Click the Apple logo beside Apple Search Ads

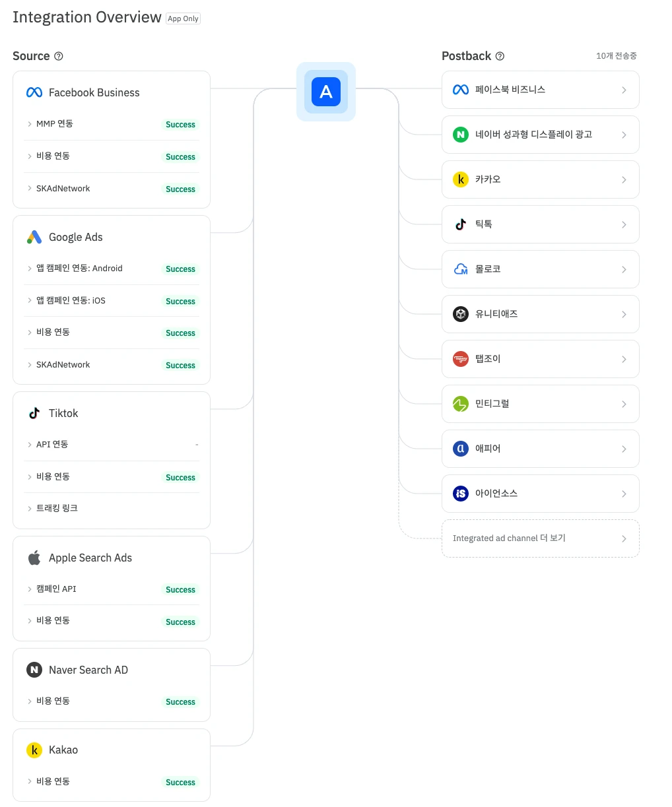click(x=34, y=558)
